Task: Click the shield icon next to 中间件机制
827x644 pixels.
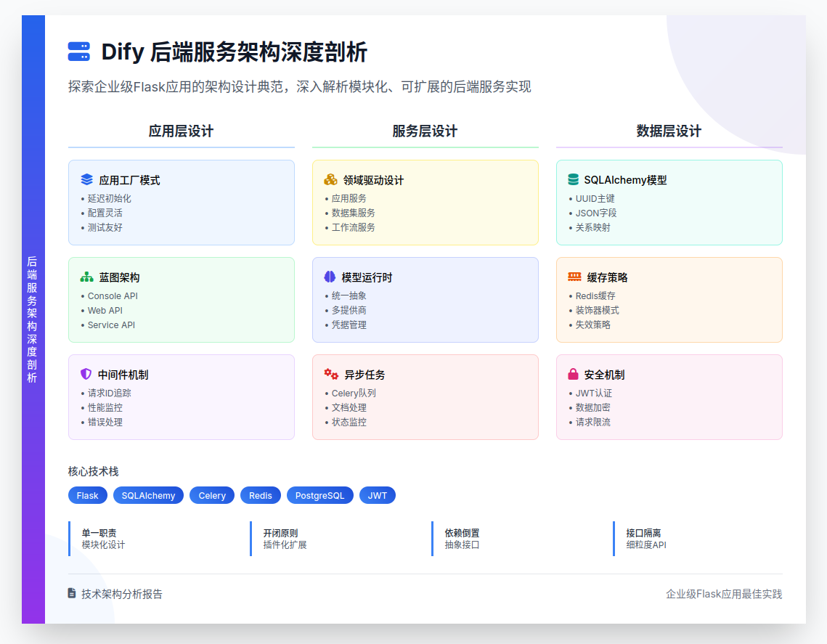Action: click(86, 373)
